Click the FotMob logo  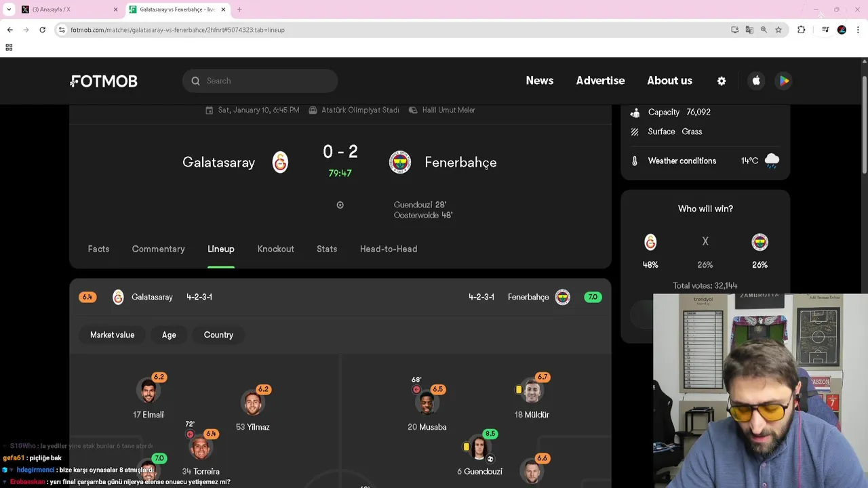point(104,81)
